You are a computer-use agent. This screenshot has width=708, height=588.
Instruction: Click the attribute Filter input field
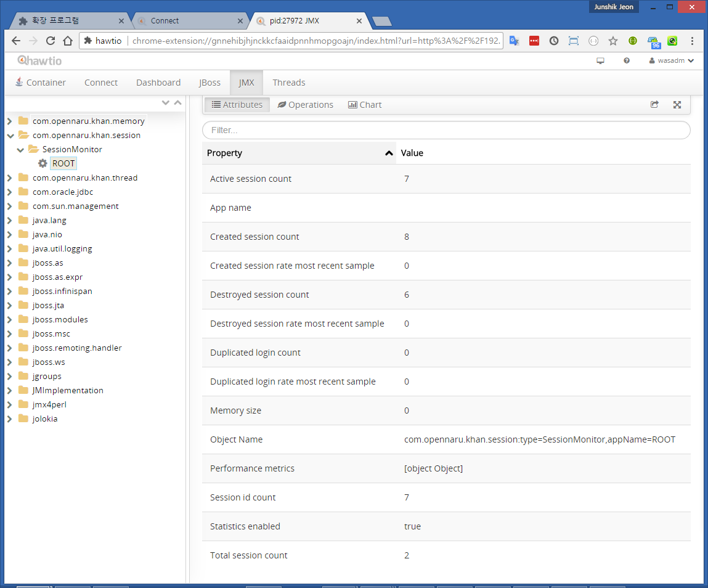(x=446, y=130)
